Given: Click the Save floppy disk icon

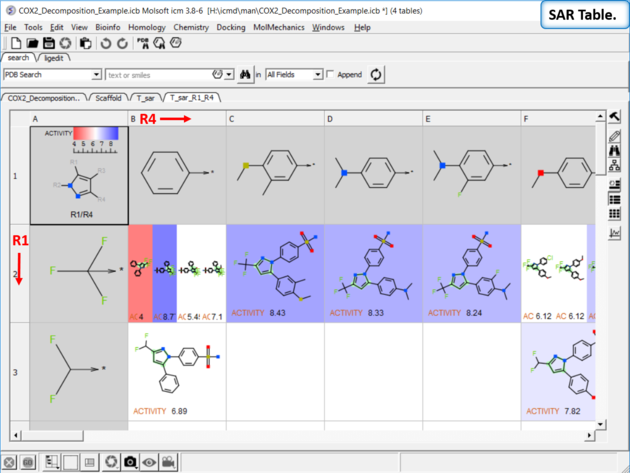Looking at the screenshot, I should point(50,43).
